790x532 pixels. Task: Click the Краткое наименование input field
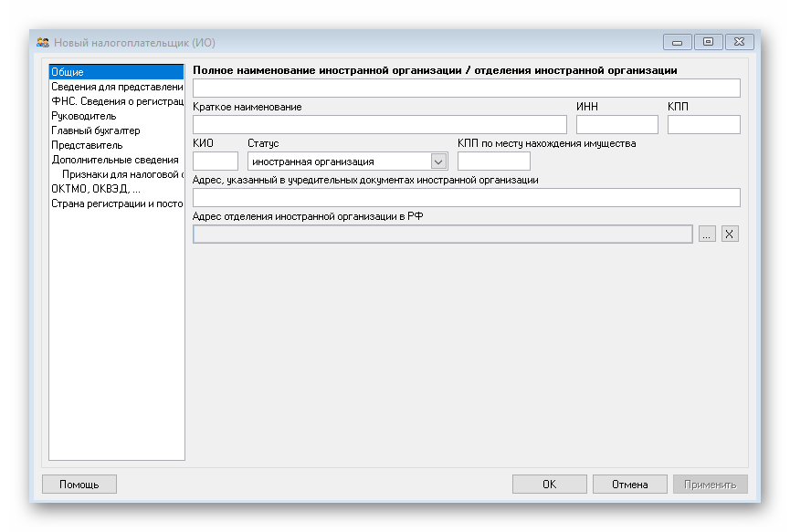[x=380, y=124]
